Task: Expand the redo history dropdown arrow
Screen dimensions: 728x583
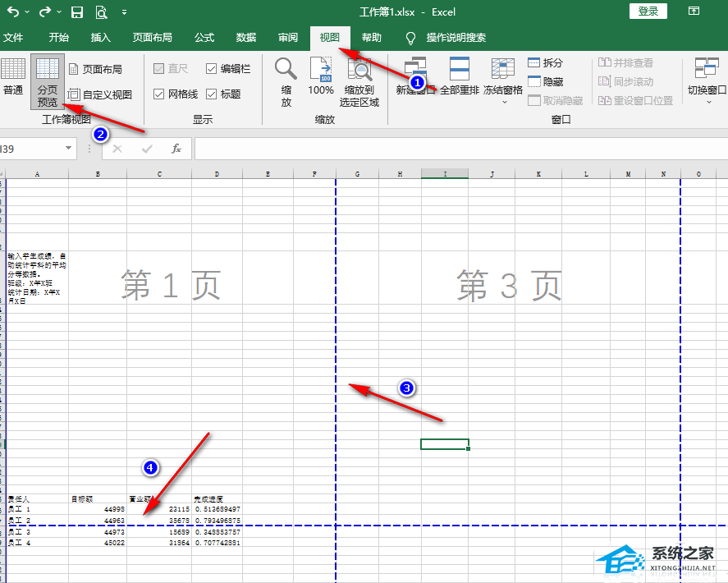Action: [x=59, y=12]
